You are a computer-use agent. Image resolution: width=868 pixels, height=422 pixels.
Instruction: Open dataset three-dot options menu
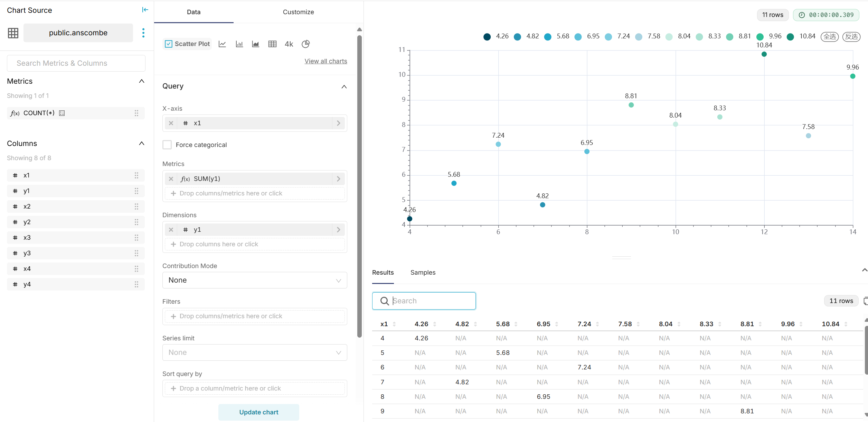pos(143,33)
